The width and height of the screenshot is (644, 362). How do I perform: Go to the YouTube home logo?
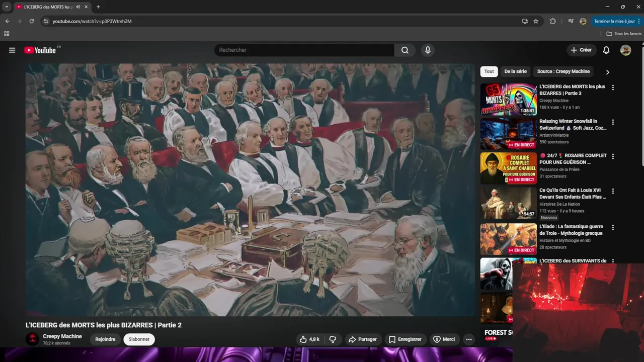(40, 50)
